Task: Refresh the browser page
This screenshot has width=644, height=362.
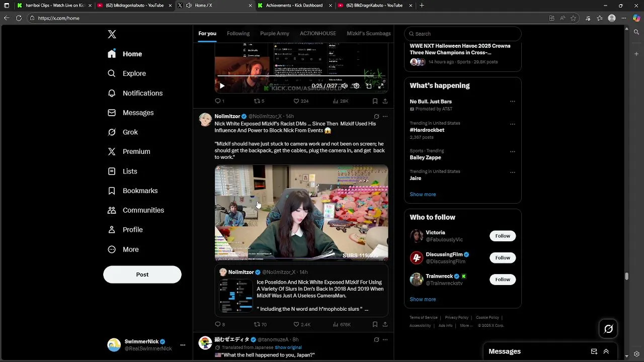Action: (x=19, y=18)
